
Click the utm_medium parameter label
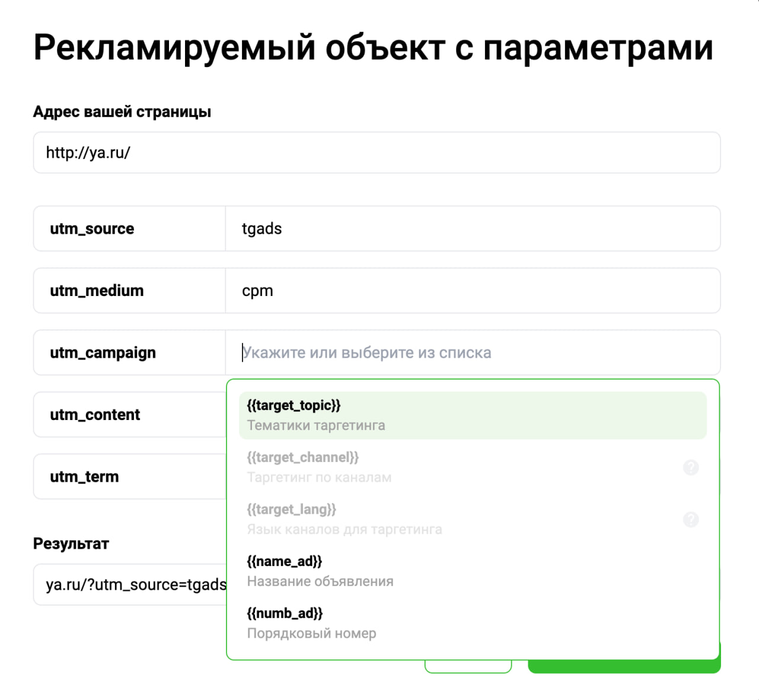click(97, 291)
